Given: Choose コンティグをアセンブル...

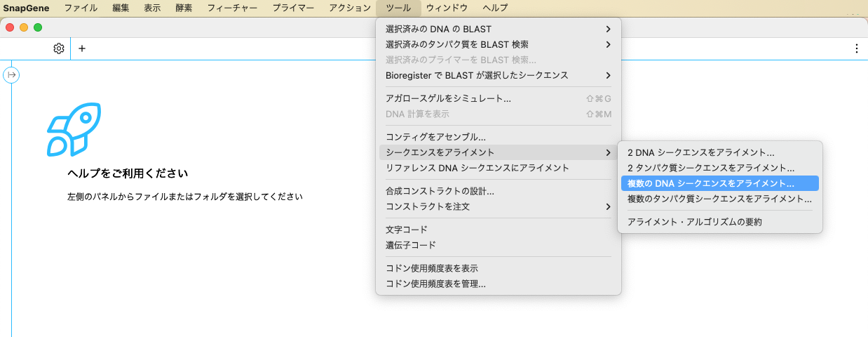Looking at the screenshot, I should [499, 137].
